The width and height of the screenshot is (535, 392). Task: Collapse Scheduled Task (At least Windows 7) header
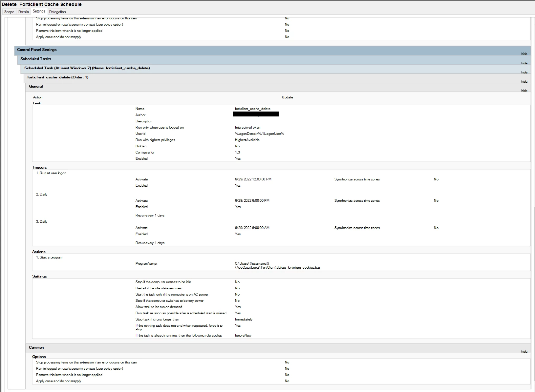coord(276,69)
